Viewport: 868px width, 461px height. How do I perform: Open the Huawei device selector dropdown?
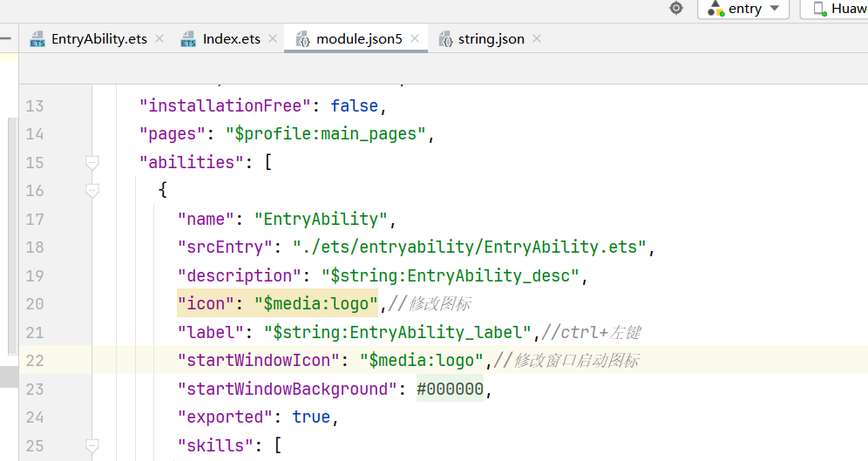[834, 9]
